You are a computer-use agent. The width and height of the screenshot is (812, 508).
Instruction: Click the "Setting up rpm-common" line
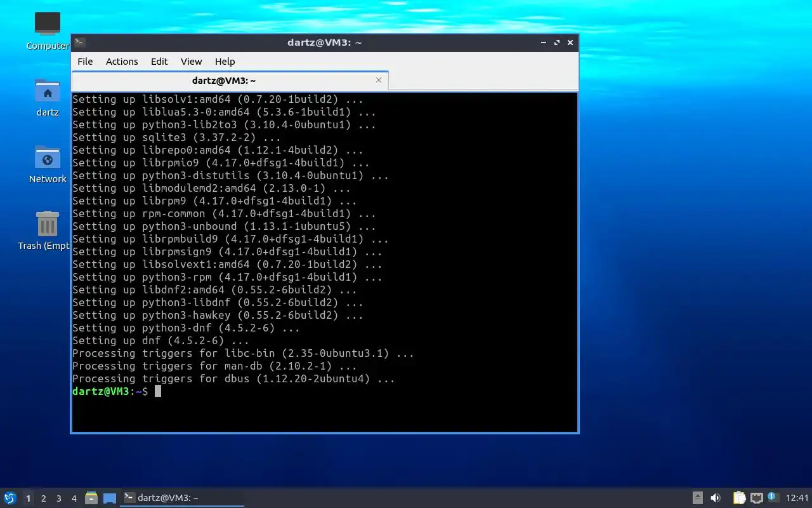click(224, 213)
